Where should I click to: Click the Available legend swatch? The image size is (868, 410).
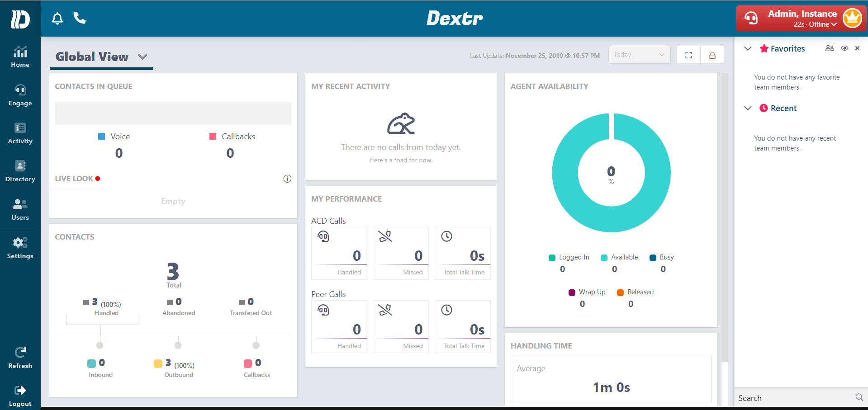pyautogui.click(x=604, y=258)
